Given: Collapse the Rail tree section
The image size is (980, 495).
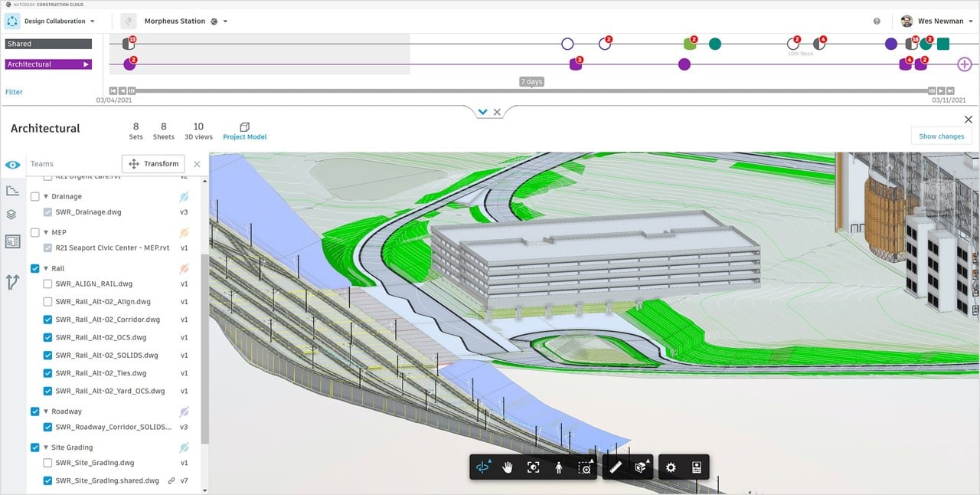Looking at the screenshot, I should click(x=47, y=268).
